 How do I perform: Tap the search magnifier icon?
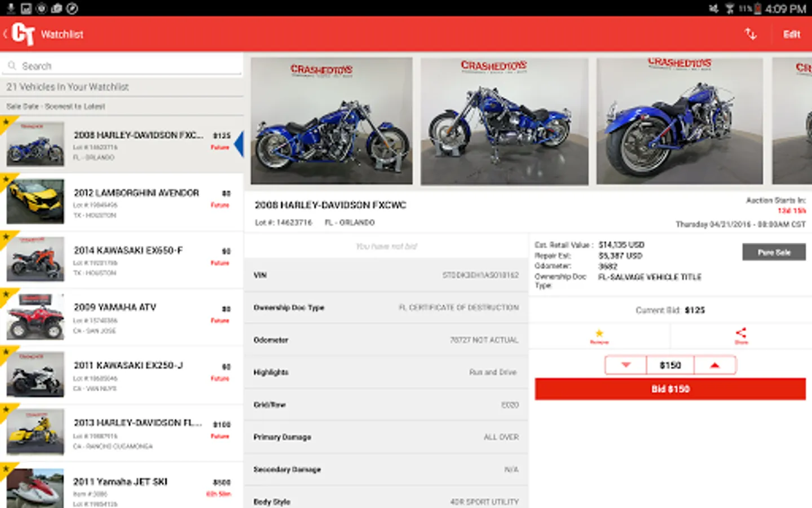click(x=12, y=66)
